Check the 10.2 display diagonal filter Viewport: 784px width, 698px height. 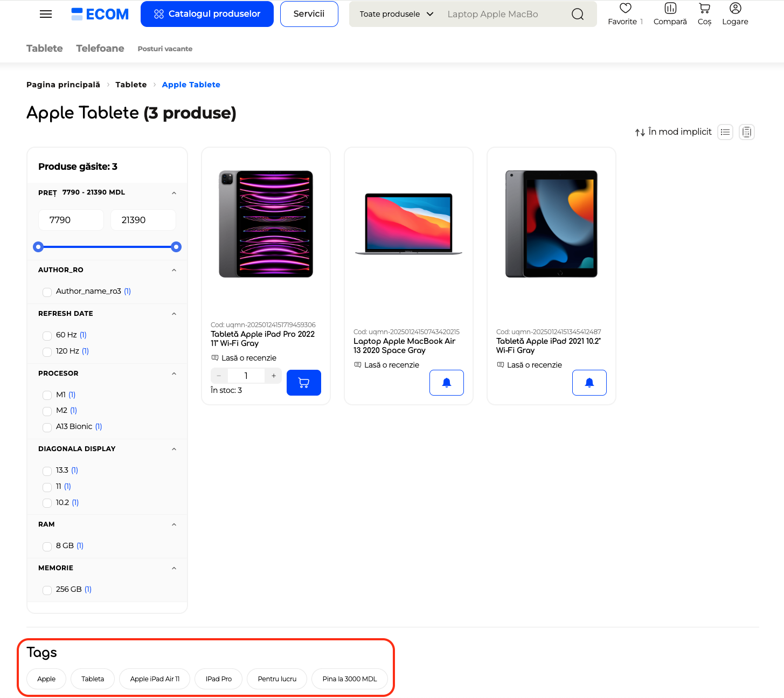47,503
